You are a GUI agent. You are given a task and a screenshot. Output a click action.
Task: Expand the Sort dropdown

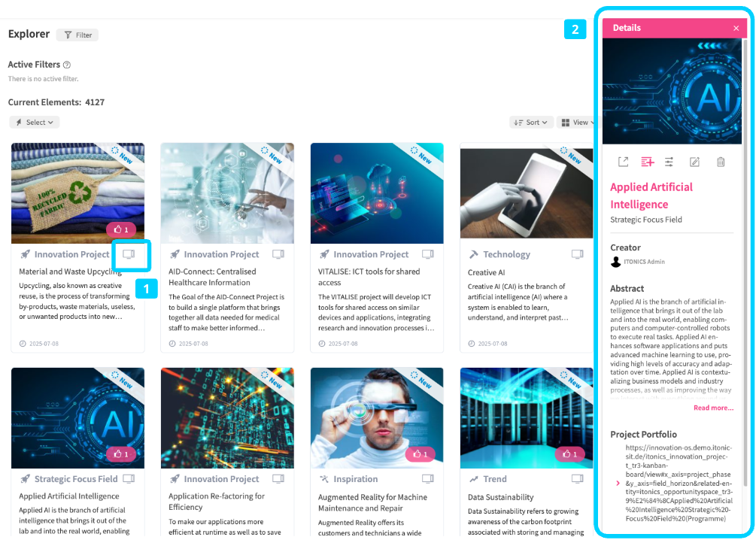[531, 123]
